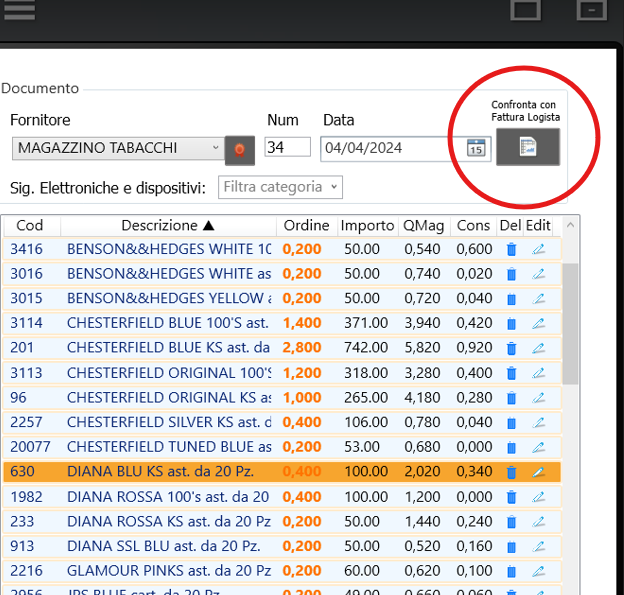Click the vertical scrollbar thumb of the table
Viewport: 624px width, 595px height.
coord(570,323)
